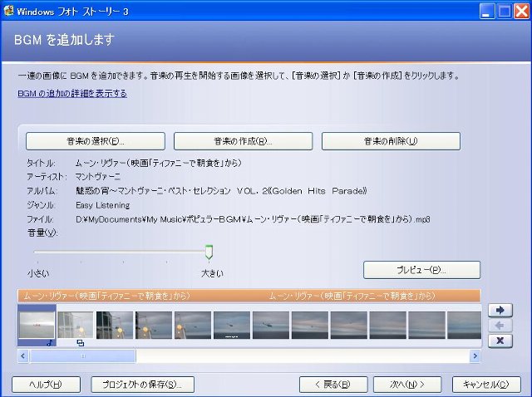532x397 pixels.
Task: Click the transition icon under the second thumbnail
Action: tap(81, 343)
